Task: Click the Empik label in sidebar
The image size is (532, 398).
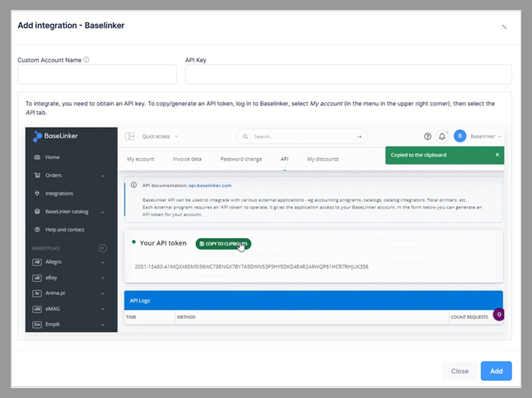Action: (x=53, y=325)
